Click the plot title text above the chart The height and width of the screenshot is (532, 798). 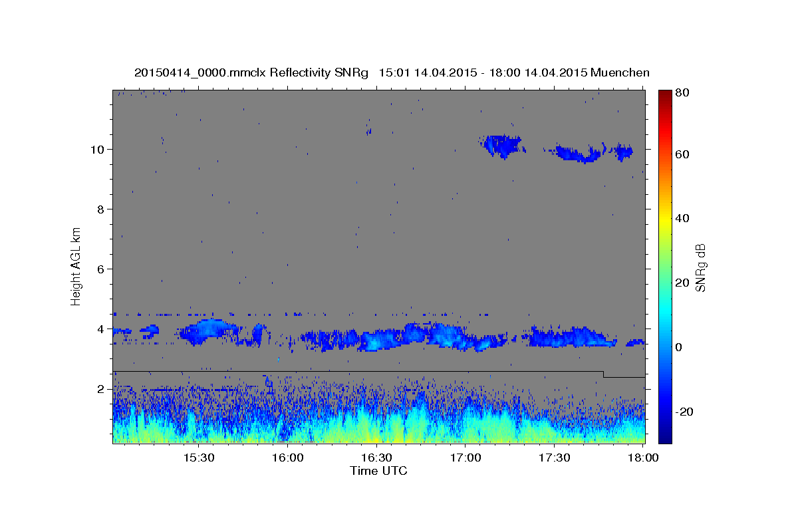[392, 72]
